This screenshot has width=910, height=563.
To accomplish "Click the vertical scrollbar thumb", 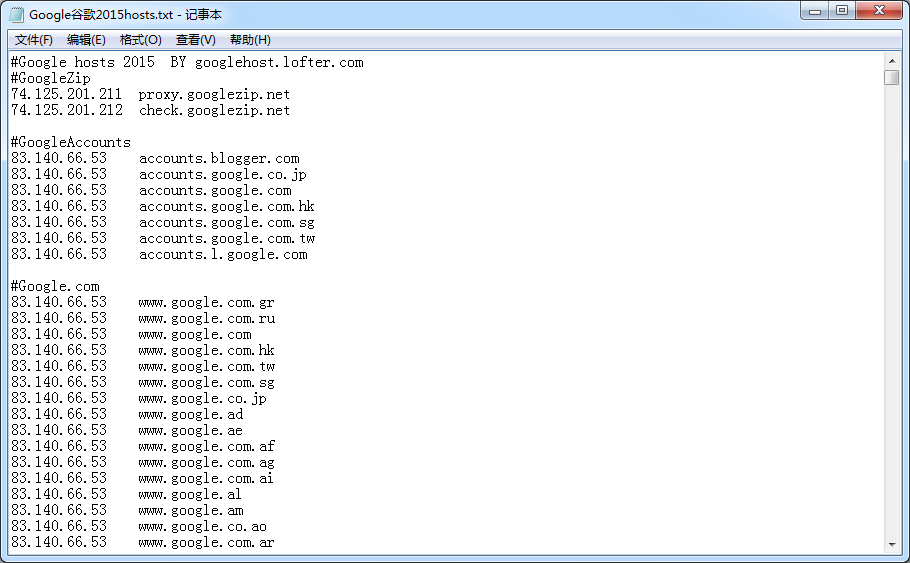I will (892, 78).
